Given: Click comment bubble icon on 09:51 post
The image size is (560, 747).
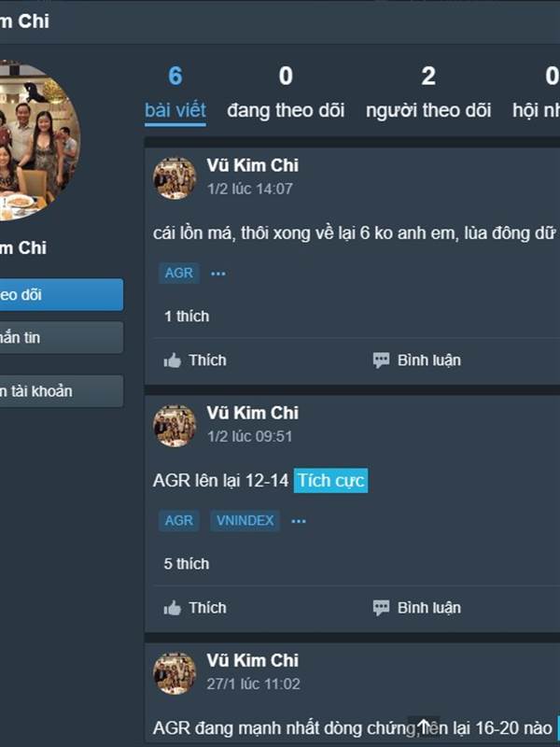Looking at the screenshot, I should (381, 608).
